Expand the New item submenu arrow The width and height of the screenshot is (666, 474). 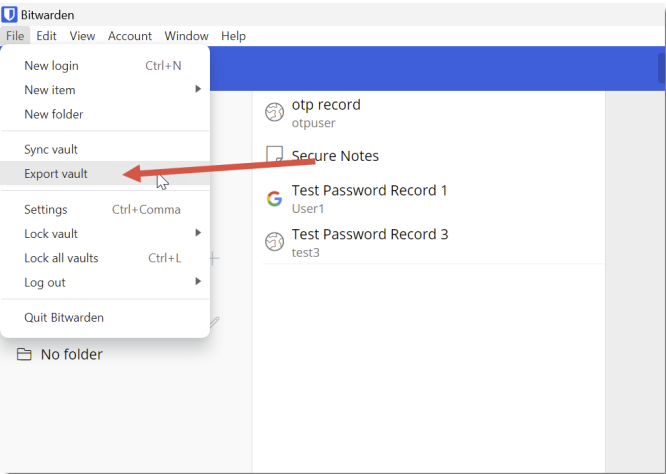click(x=198, y=89)
